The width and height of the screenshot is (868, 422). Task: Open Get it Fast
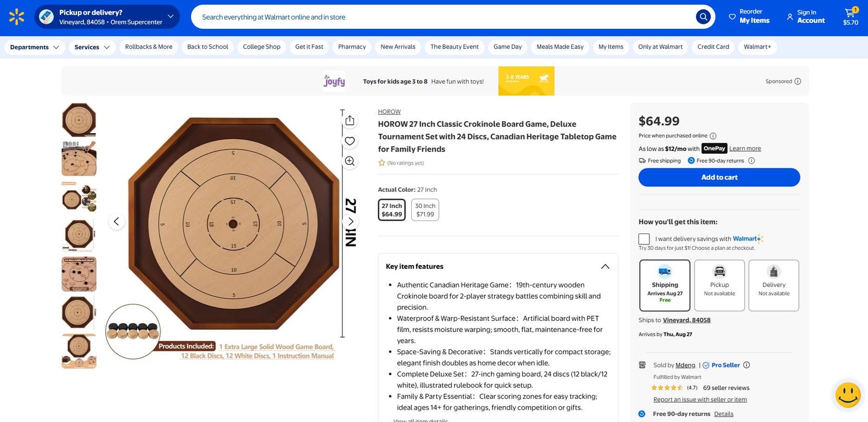(x=309, y=47)
